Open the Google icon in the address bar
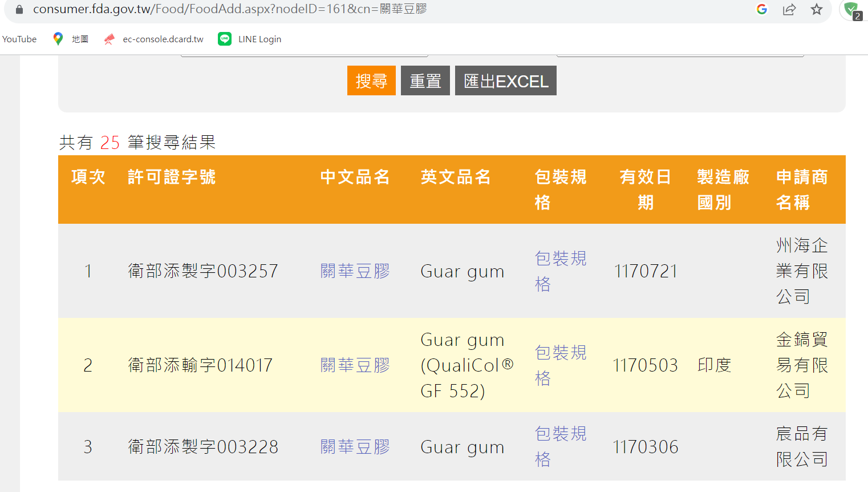This screenshot has height=492, width=868. point(762,9)
